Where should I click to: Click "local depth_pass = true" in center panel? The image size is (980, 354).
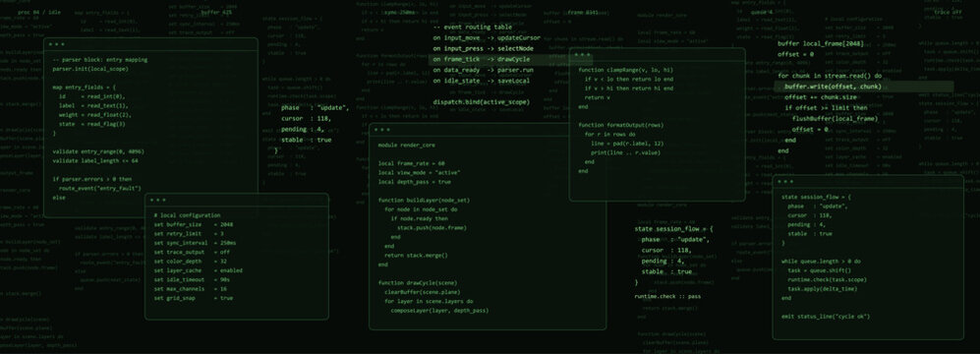tap(415, 182)
